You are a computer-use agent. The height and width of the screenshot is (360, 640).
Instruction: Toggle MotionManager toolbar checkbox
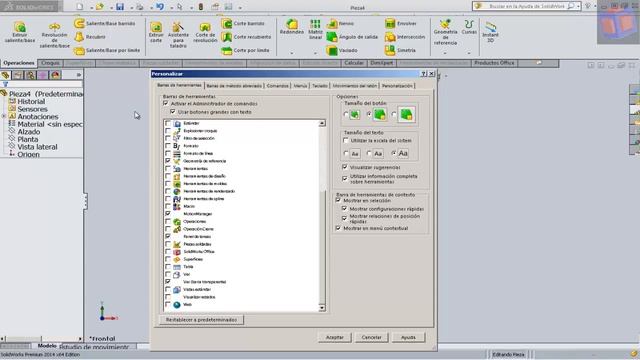[x=168, y=213]
